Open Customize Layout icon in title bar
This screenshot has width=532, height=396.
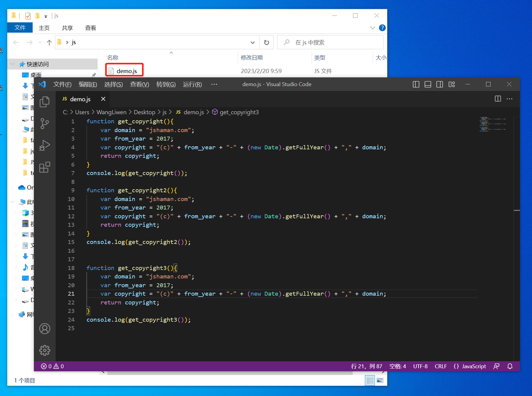tap(451, 84)
